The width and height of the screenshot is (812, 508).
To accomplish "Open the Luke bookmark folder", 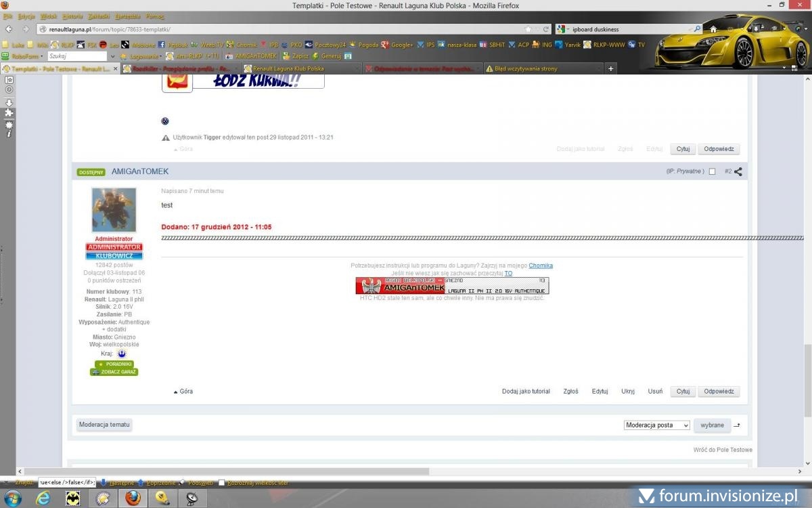I will 14,45.
